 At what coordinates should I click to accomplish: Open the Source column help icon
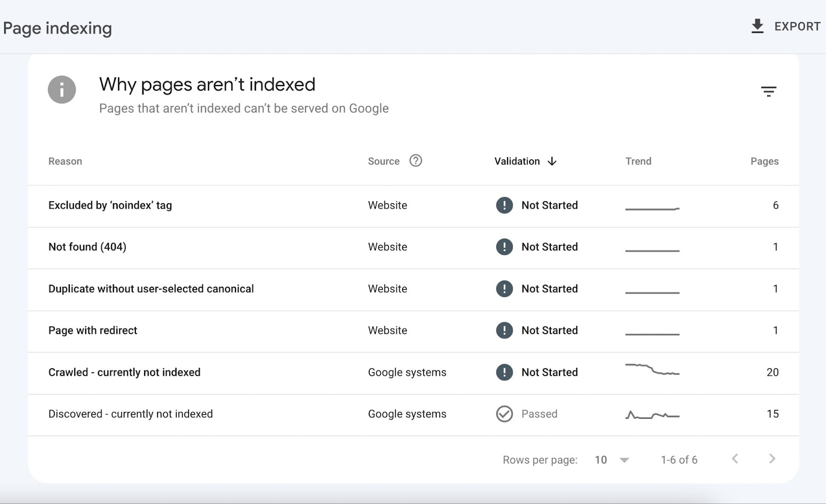416,160
